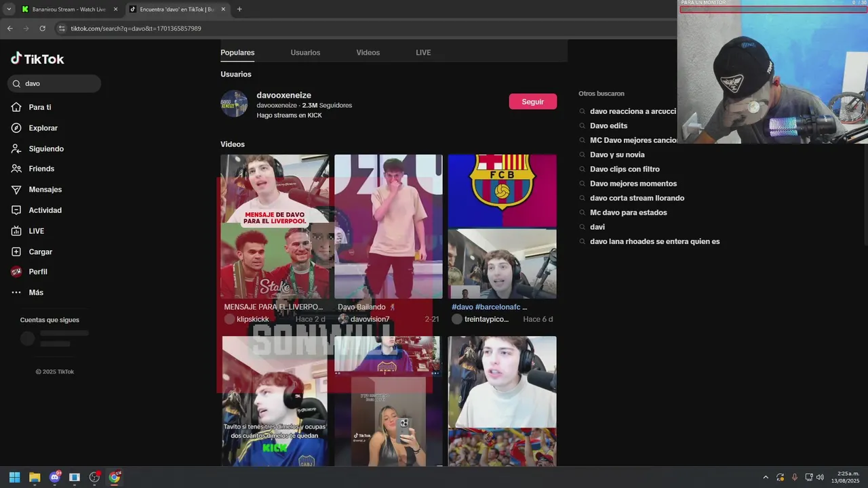The height and width of the screenshot is (488, 868).
Task: Open File Explorer from taskbar
Action: point(35,477)
